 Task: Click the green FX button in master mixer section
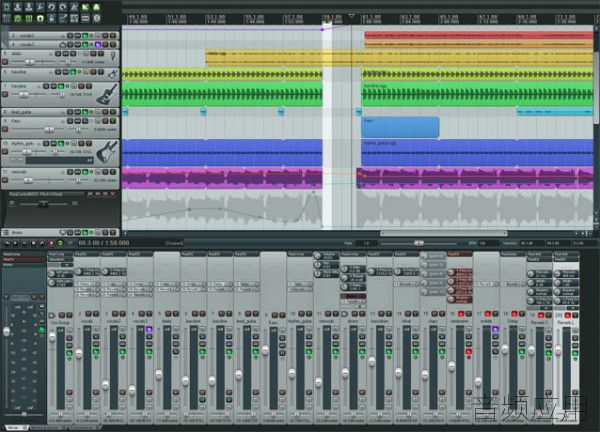tap(41, 329)
